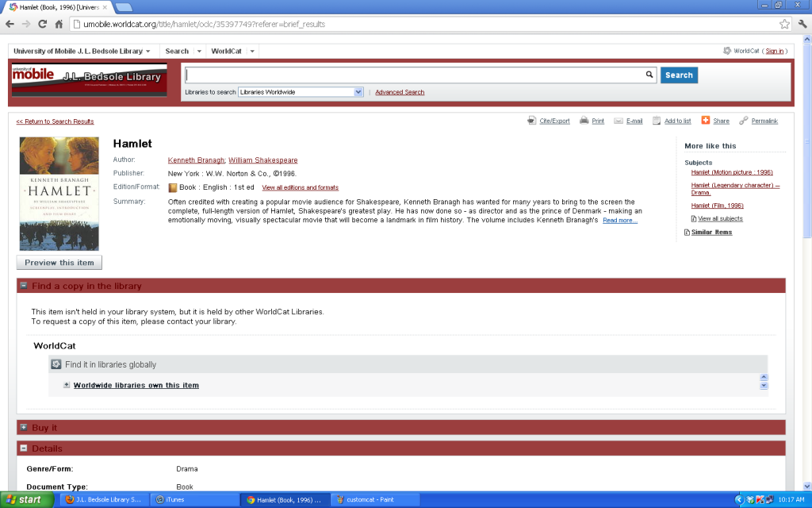Click the search magnifier in the search box

[649, 75]
